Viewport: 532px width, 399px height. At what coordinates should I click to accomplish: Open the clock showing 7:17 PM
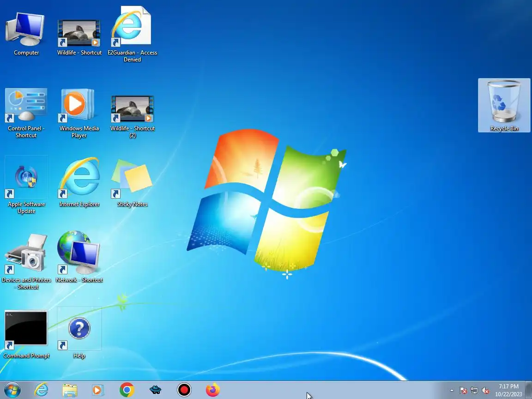tap(508, 390)
